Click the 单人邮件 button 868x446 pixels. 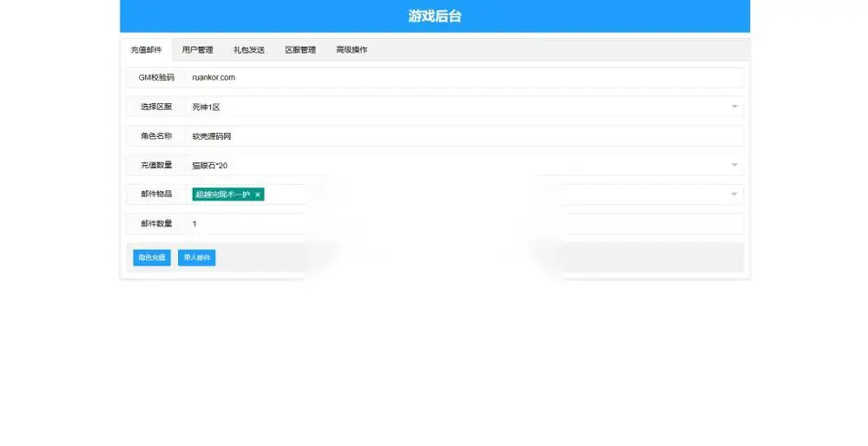click(x=196, y=258)
